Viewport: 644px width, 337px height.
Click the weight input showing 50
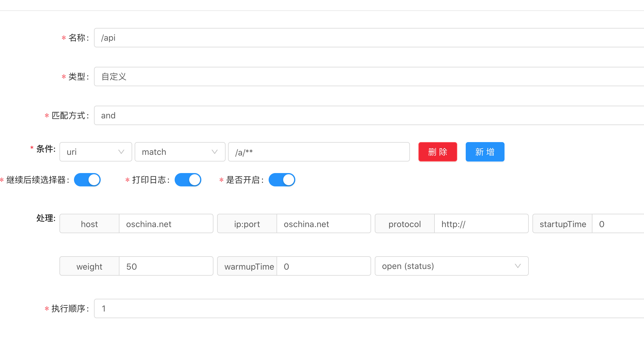click(166, 266)
